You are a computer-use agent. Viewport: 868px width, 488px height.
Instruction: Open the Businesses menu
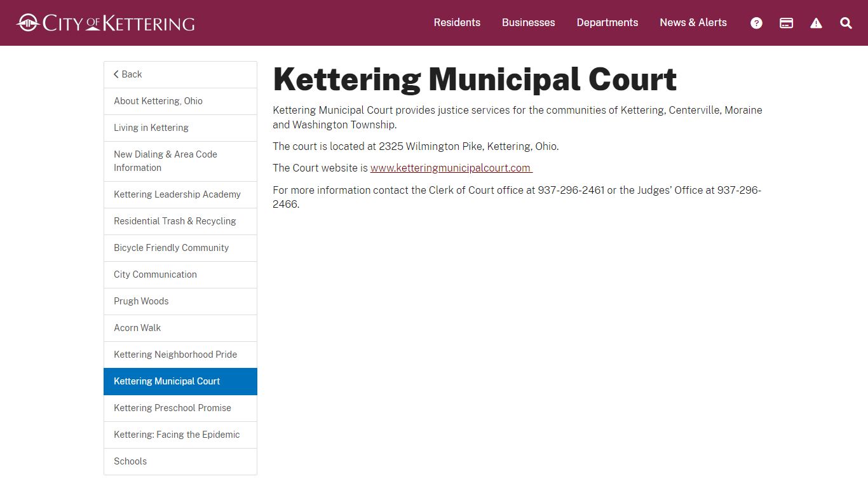[528, 23]
